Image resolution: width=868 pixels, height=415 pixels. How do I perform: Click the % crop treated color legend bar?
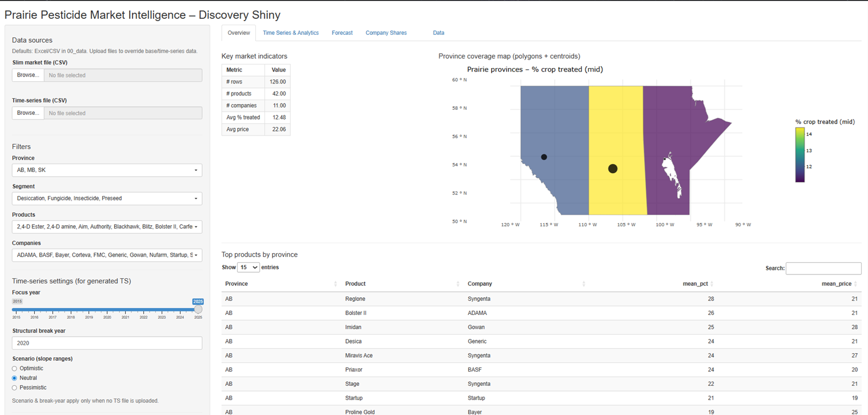coord(799,155)
